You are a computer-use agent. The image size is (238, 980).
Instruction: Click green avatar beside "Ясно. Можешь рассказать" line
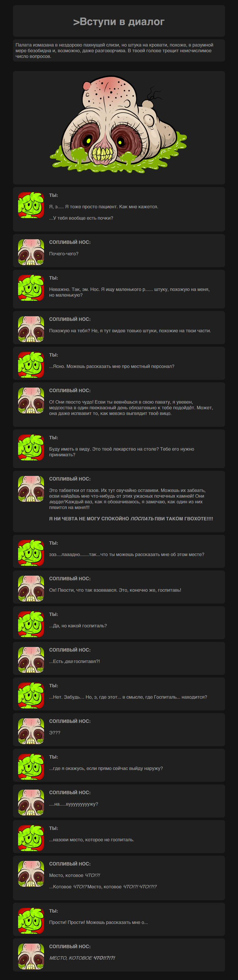(31, 365)
